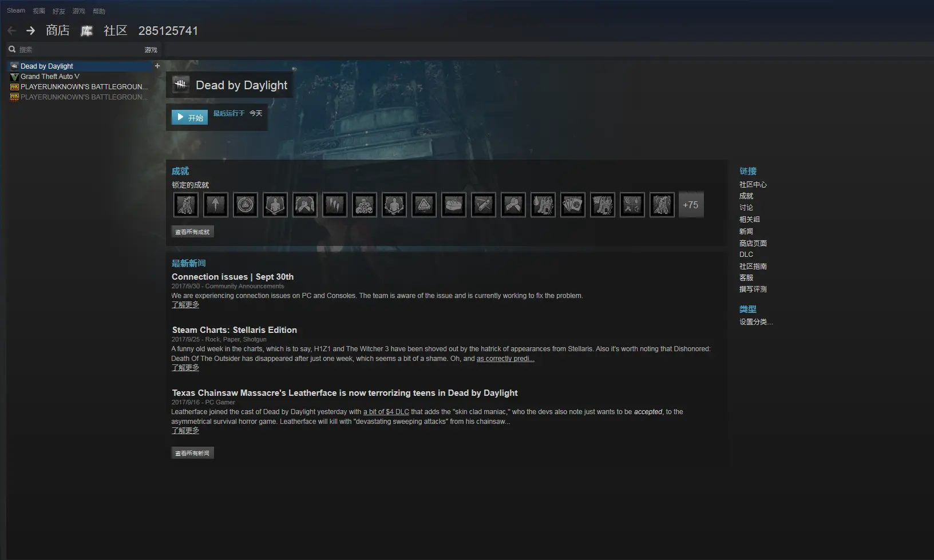Open the blood drop and gate achievement
The width and height of the screenshot is (934, 560).
point(543,205)
